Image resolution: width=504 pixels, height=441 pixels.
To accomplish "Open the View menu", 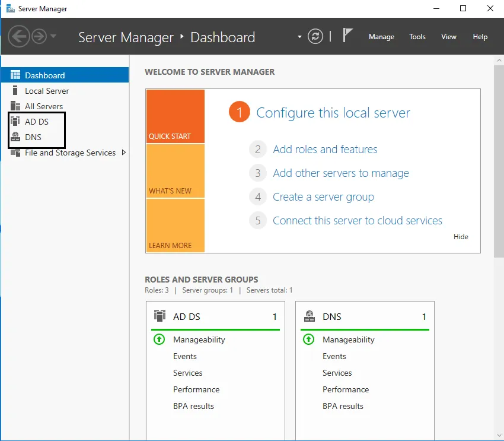I will coord(449,37).
